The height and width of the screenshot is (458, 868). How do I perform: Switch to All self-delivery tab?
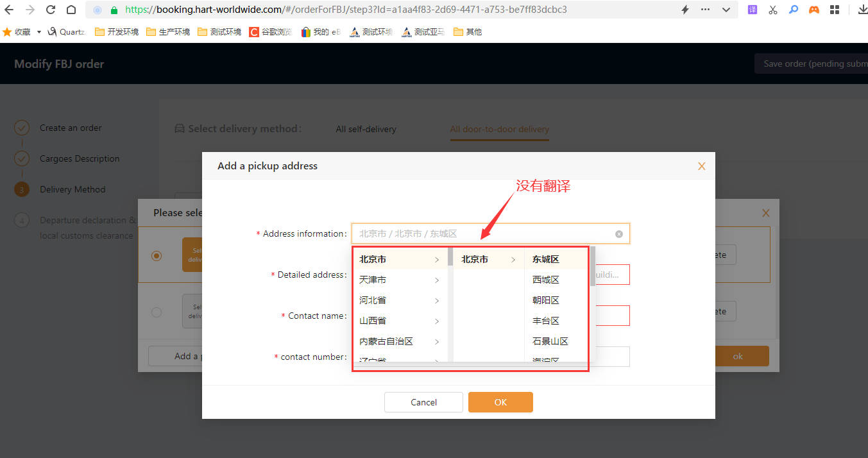coord(366,129)
